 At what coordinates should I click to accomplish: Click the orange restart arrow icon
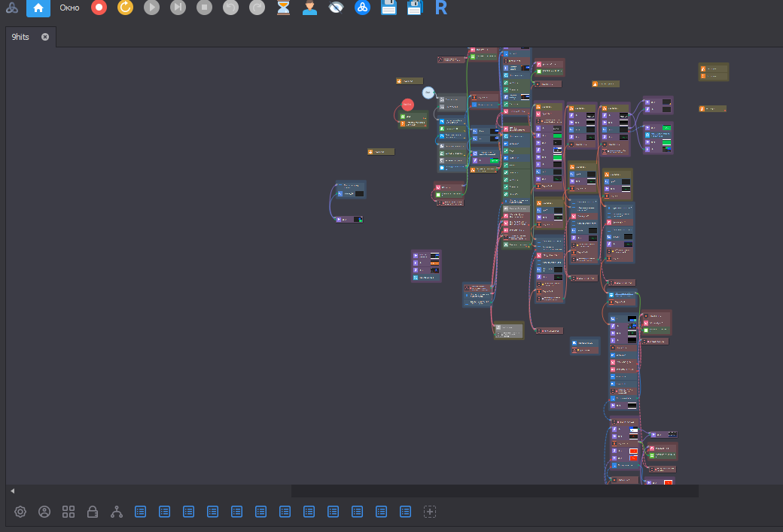pos(125,8)
